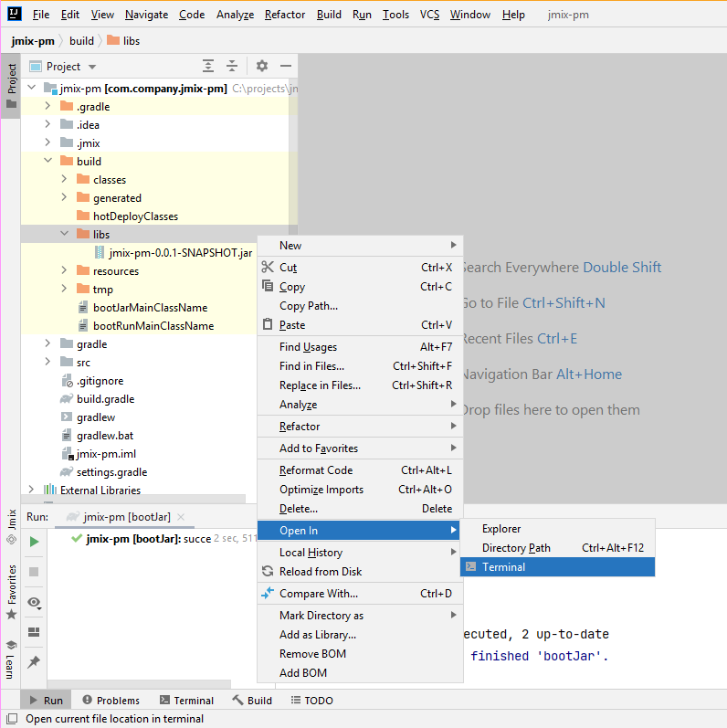727x728 pixels.
Task: Select the jmix-pm.iml file
Action: tap(106, 454)
